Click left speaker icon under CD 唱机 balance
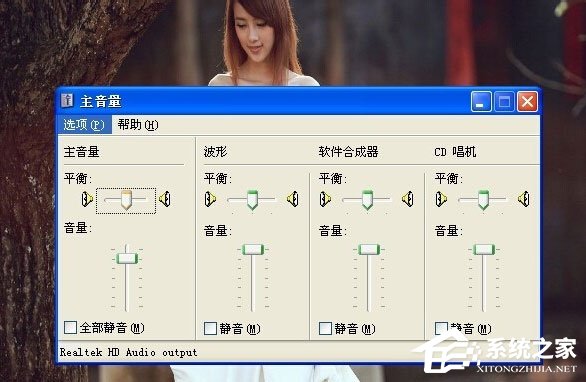 point(441,199)
